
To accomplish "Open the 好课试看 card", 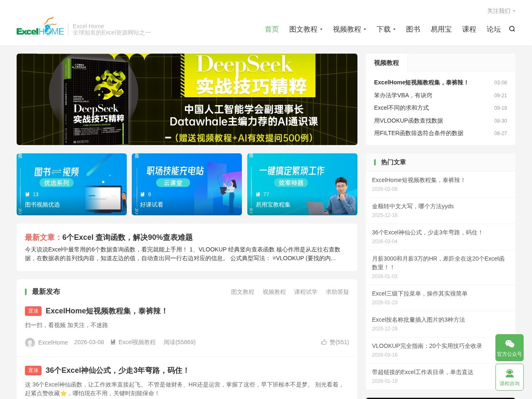I will pyautogui.click(x=187, y=184).
